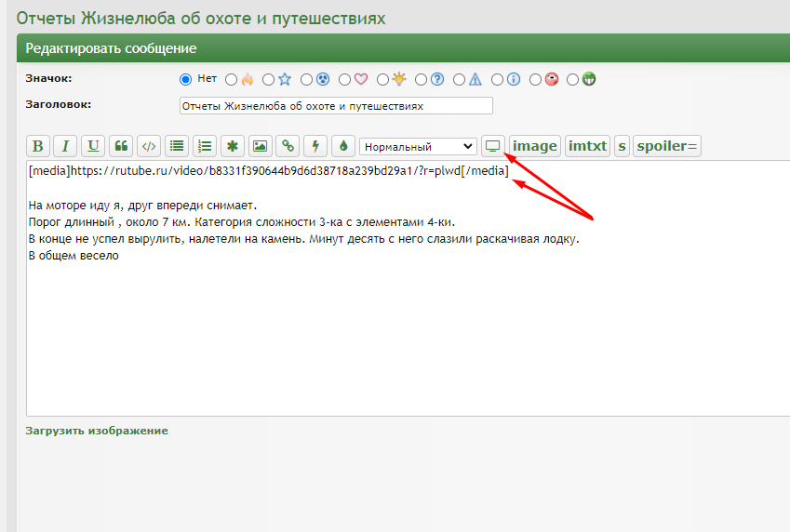Viewport: 790px width, 532px height.
Task: Click the 'Редактировать сообщение' panel header
Action: coord(403,48)
